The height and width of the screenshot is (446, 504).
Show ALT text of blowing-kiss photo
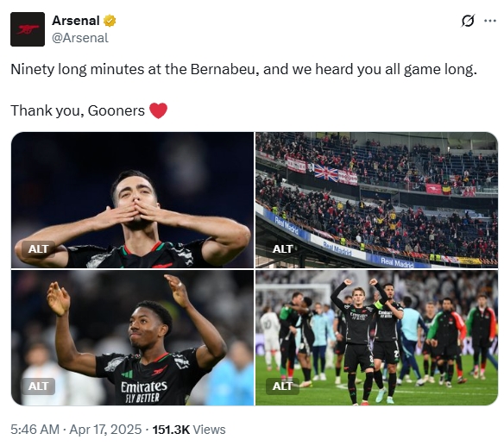(38, 248)
